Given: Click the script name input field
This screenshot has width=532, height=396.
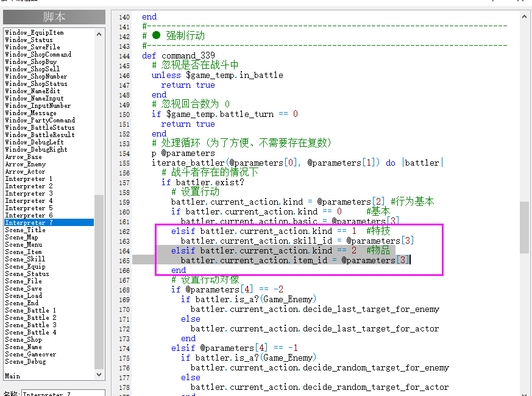Looking at the screenshot, I should point(63,393).
